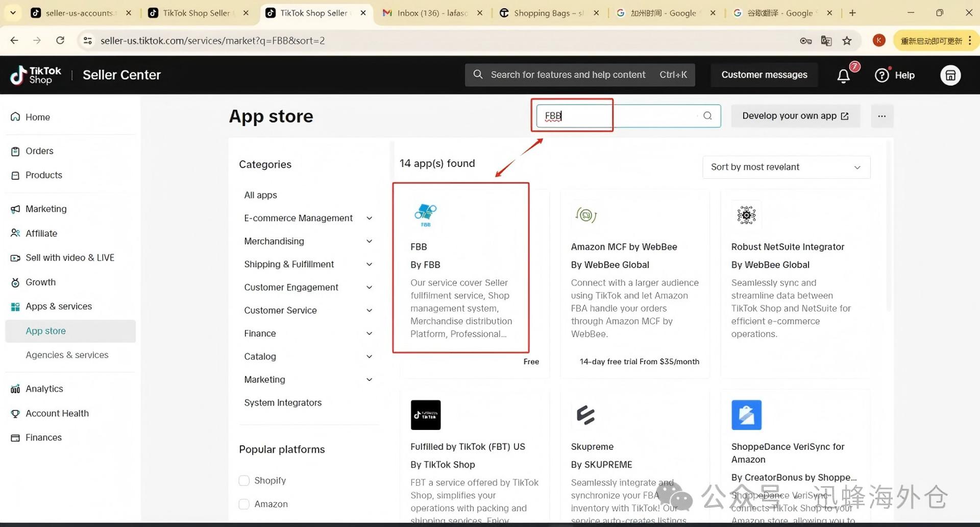The height and width of the screenshot is (527, 980).
Task: Click the Help question mark icon
Action: (x=881, y=76)
